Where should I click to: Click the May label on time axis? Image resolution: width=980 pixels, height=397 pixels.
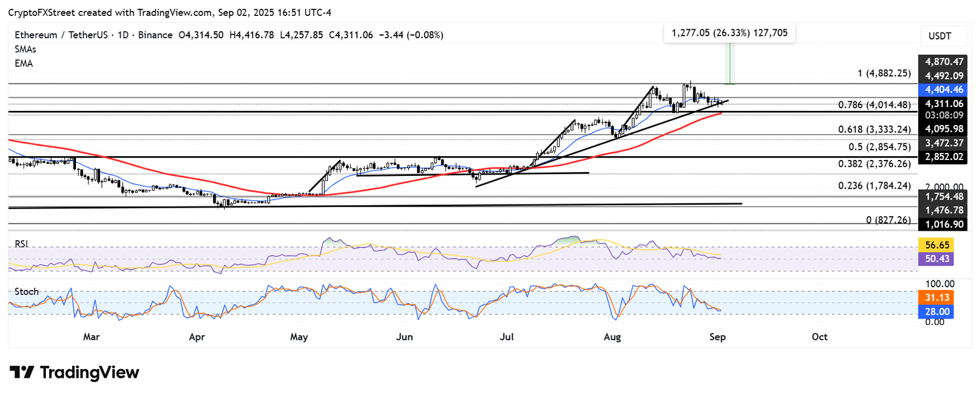tap(299, 336)
